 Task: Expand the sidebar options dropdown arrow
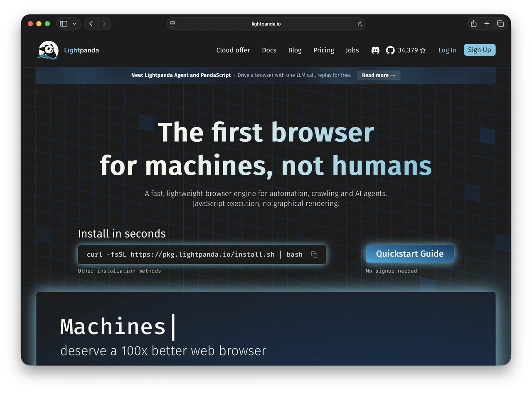(x=74, y=24)
